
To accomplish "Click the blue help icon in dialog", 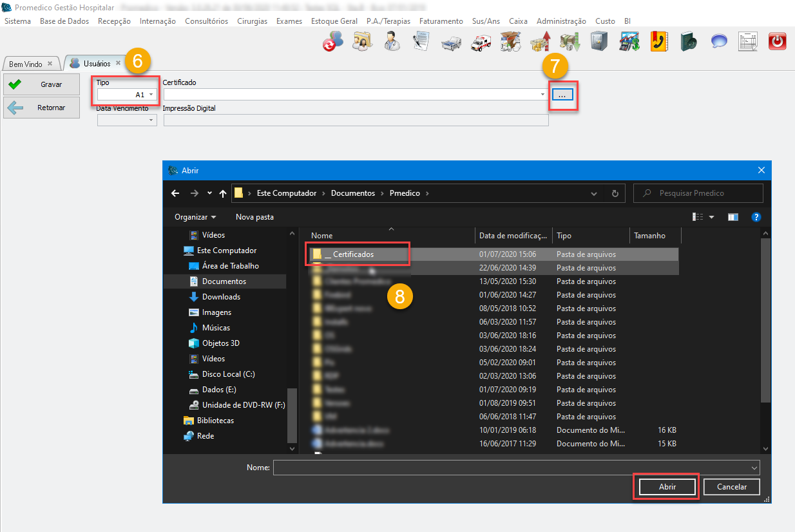I will [x=756, y=217].
